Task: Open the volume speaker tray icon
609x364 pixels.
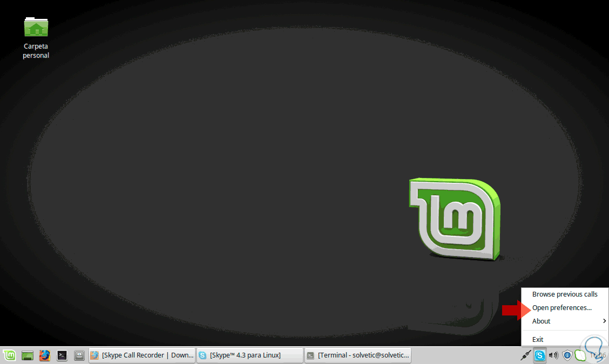Action: click(553, 355)
